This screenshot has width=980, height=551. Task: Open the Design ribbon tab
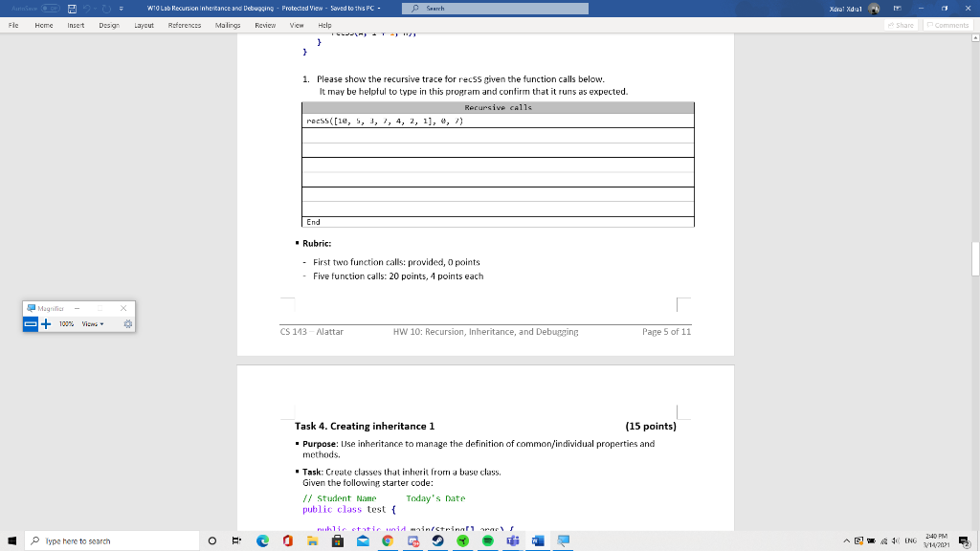[x=111, y=26]
